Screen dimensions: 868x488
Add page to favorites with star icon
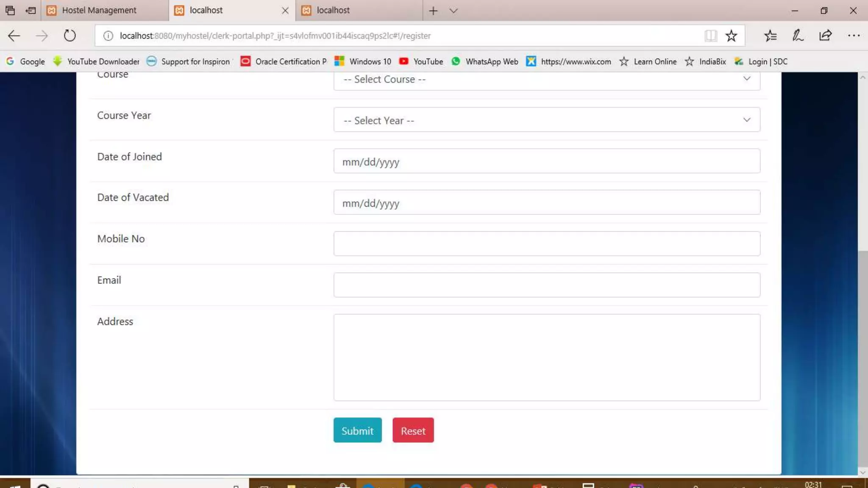(731, 36)
